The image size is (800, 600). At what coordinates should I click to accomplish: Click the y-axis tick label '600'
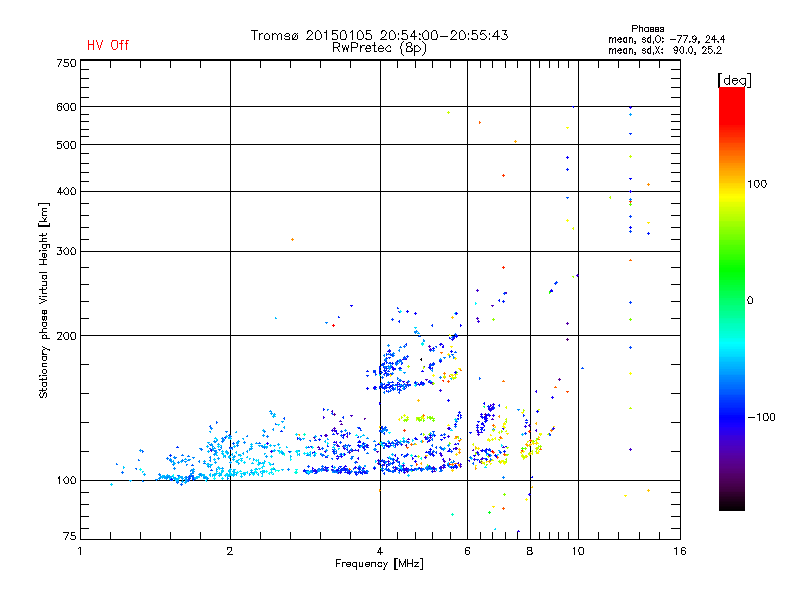coord(66,107)
